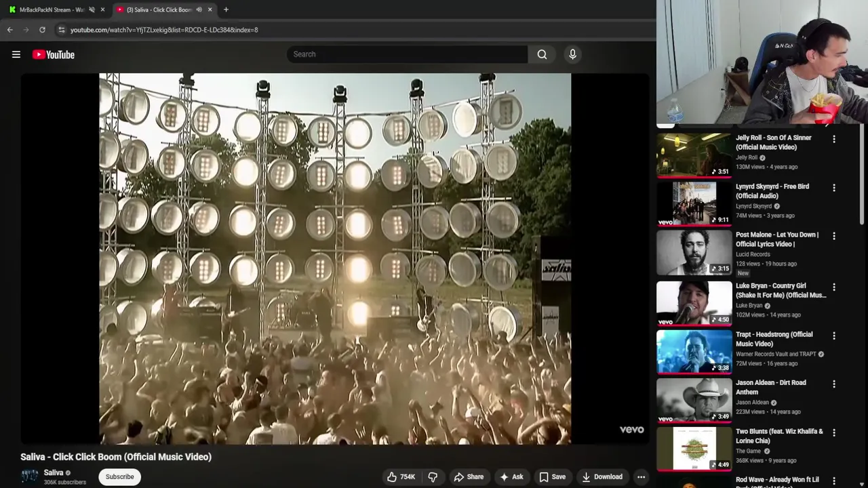This screenshot has width=868, height=488.
Task: Open options menu for Post Malone video
Action: pos(834,236)
